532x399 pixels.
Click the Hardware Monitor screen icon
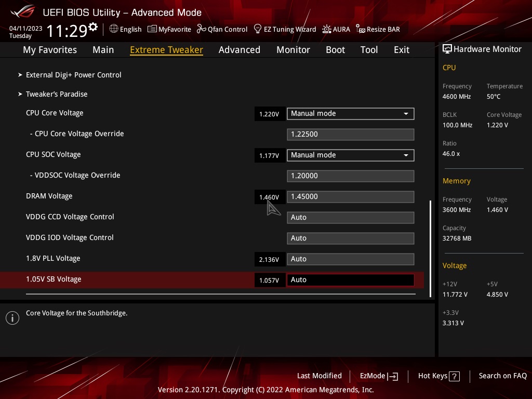click(447, 49)
